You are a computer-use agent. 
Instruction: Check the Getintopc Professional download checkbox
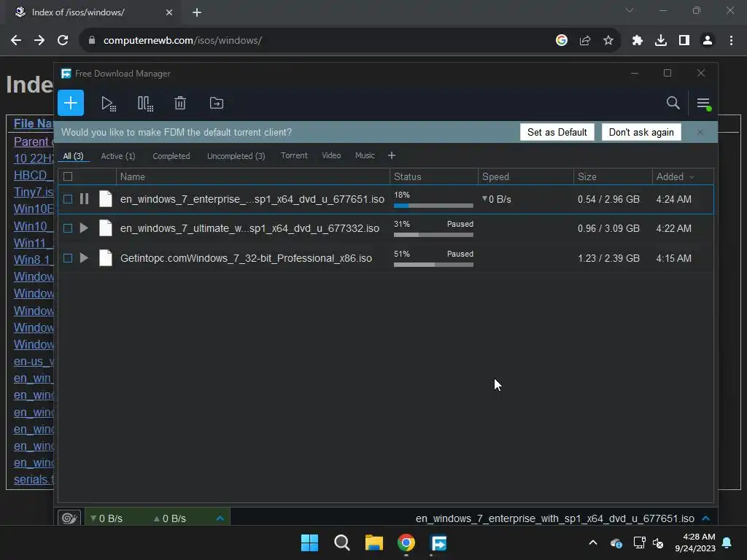click(68, 258)
